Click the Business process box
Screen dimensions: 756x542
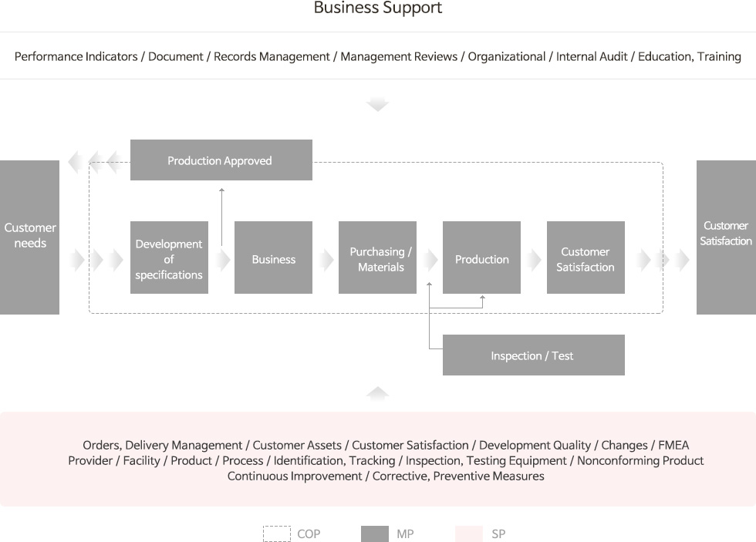tap(273, 258)
